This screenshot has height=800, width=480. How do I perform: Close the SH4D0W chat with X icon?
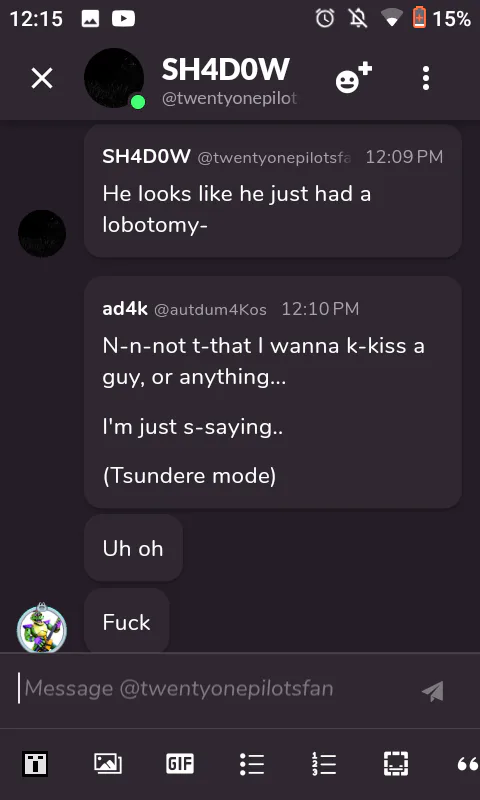[42, 79]
